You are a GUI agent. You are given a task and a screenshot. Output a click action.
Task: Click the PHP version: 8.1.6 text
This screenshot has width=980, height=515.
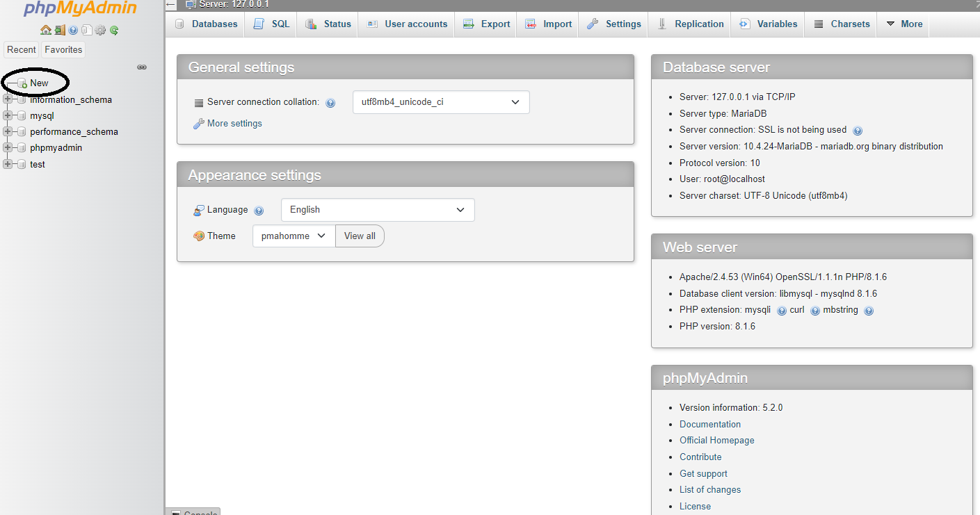click(717, 327)
